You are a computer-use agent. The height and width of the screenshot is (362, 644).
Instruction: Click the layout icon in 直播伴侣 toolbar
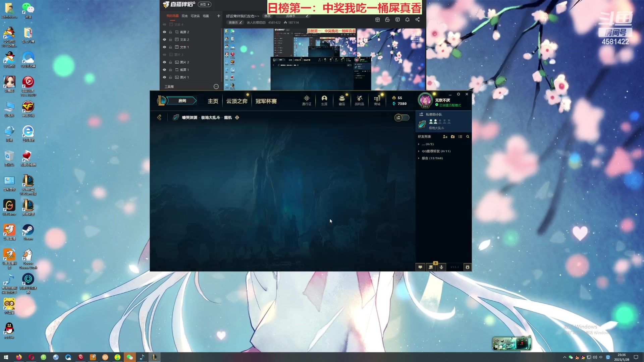[397, 19]
